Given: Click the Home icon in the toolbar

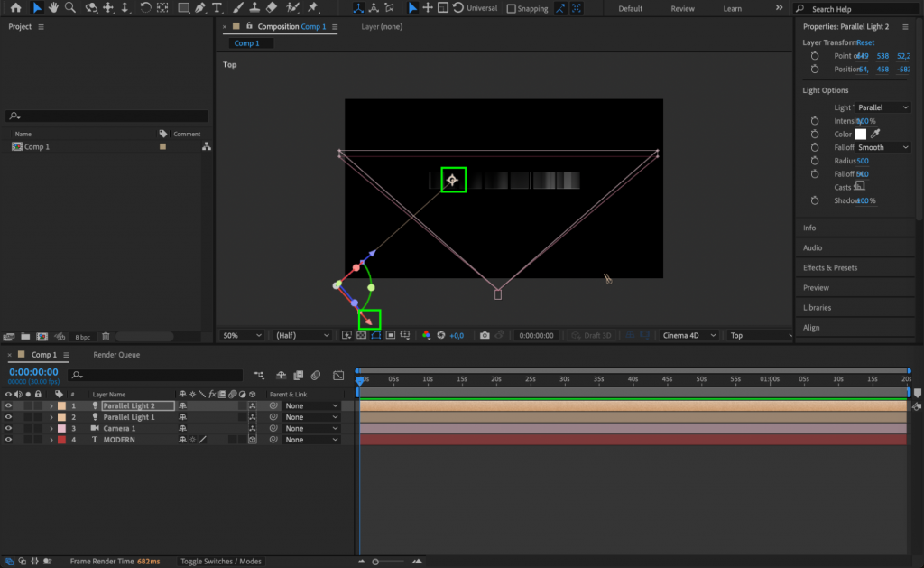Looking at the screenshot, I should (14, 8).
